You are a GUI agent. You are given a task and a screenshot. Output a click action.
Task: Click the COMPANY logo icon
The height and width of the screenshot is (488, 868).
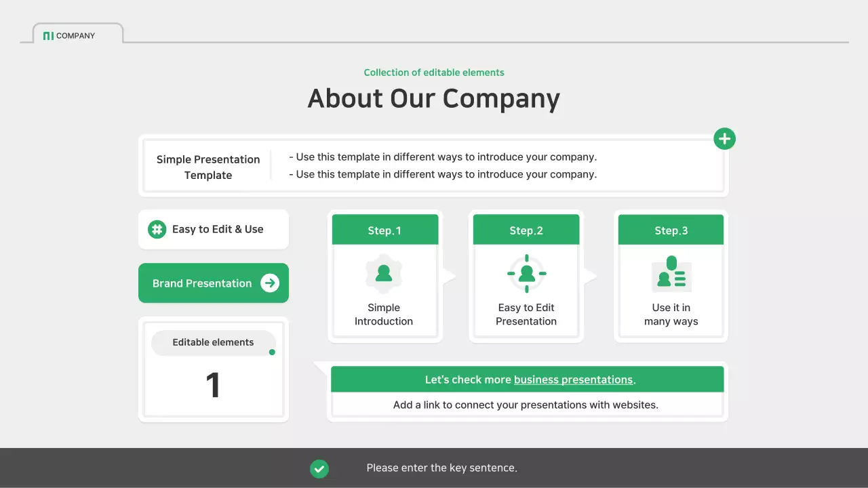(x=48, y=35)
